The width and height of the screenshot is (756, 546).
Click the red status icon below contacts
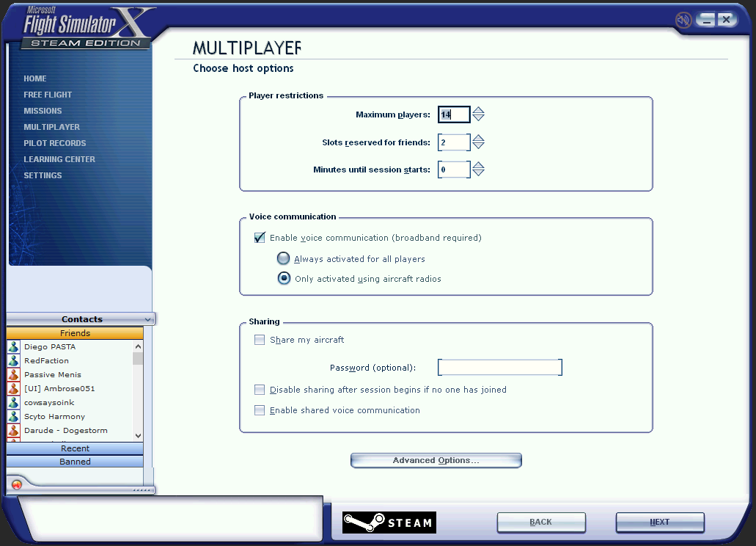coord(16,485)
